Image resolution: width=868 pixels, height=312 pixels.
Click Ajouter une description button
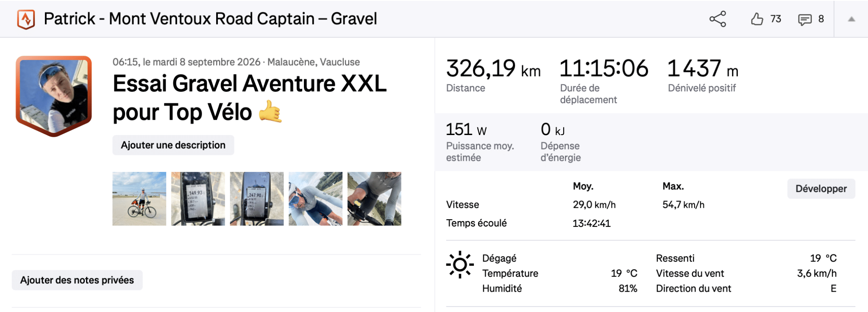[173, 145]
